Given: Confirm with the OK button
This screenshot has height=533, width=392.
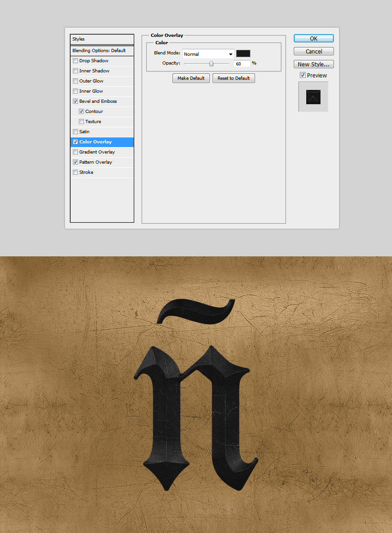Looking at the screenshot, I should (x=314, y=38).
